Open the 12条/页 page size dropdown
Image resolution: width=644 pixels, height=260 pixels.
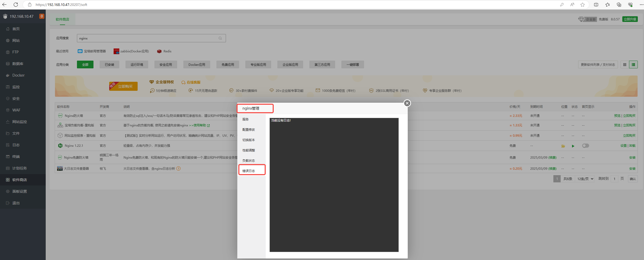click(x=585, y=179)
